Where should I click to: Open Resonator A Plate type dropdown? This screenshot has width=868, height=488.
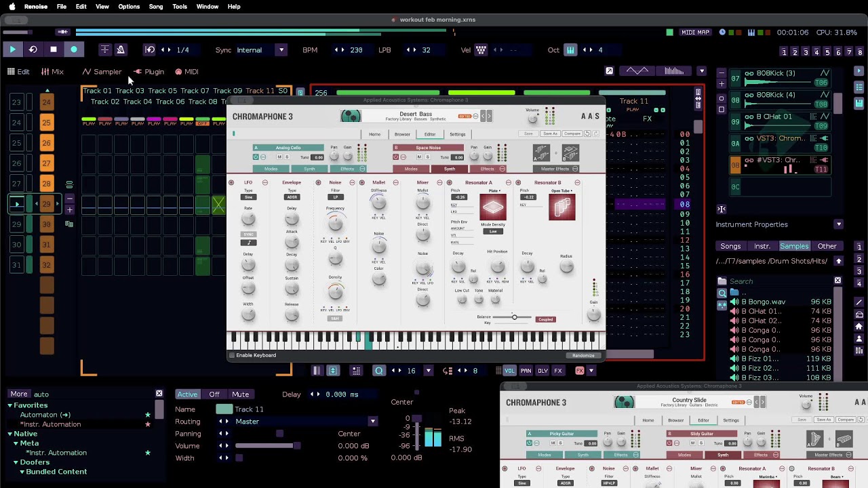tap(494, 190)
